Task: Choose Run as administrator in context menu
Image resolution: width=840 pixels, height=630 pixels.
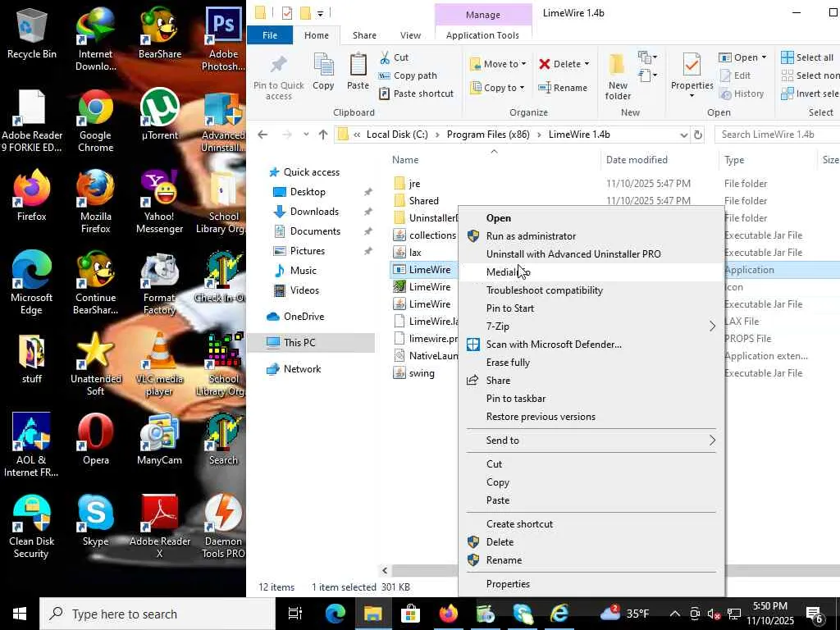Action: pyautogui.click(x=531, y=236)
